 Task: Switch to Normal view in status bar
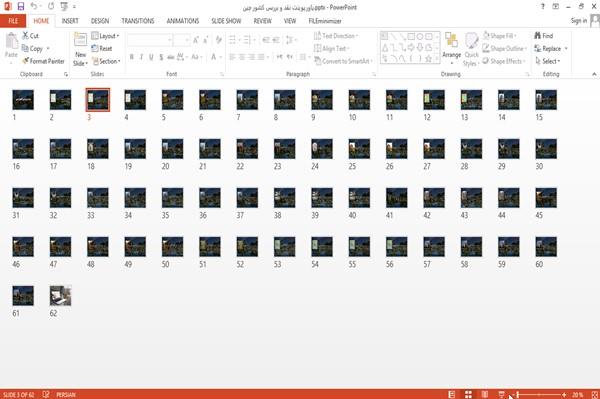452,394
